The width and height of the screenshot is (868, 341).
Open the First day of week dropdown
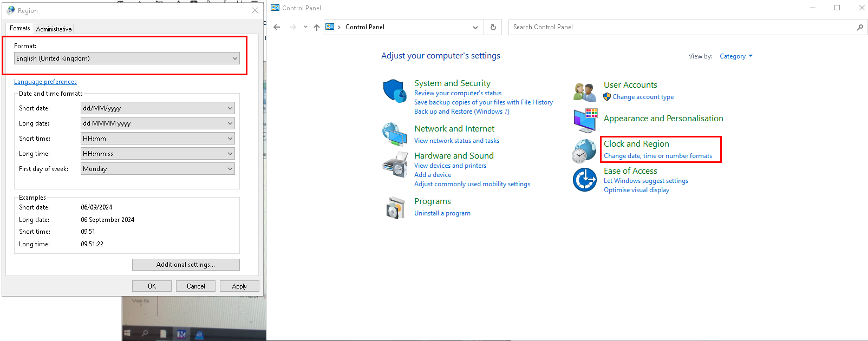coord(158,169)
